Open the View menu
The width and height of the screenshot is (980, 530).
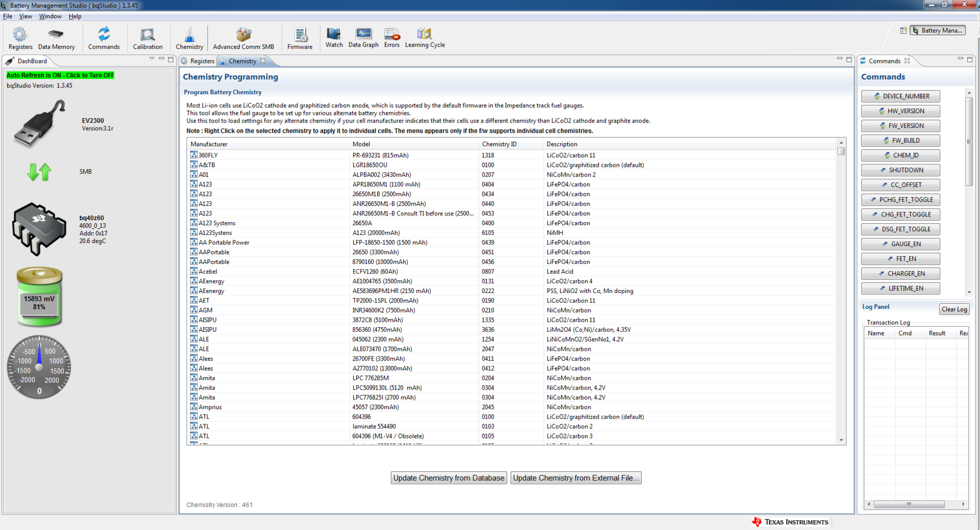[26, 16]
